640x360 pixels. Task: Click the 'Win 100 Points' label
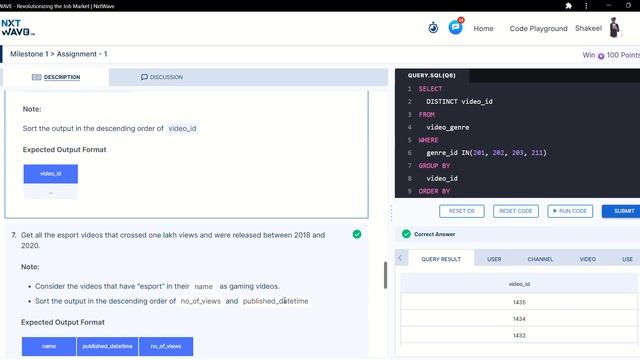click(x=611, y=55)
